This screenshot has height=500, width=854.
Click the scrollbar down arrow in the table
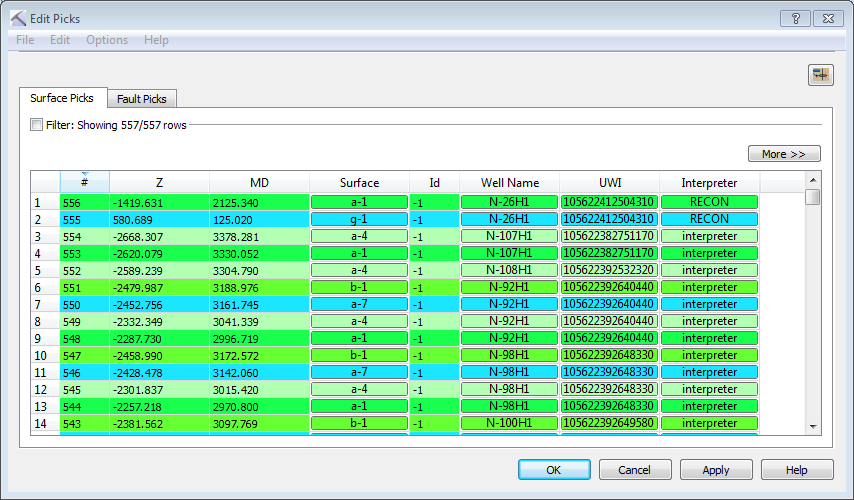tap(813, 426)
